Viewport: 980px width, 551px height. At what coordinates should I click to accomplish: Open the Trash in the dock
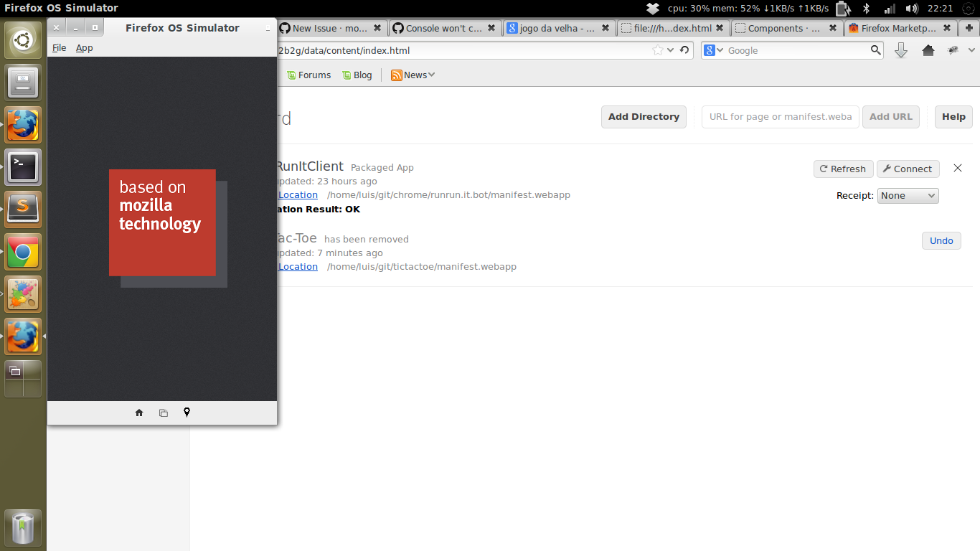point(23,528)
